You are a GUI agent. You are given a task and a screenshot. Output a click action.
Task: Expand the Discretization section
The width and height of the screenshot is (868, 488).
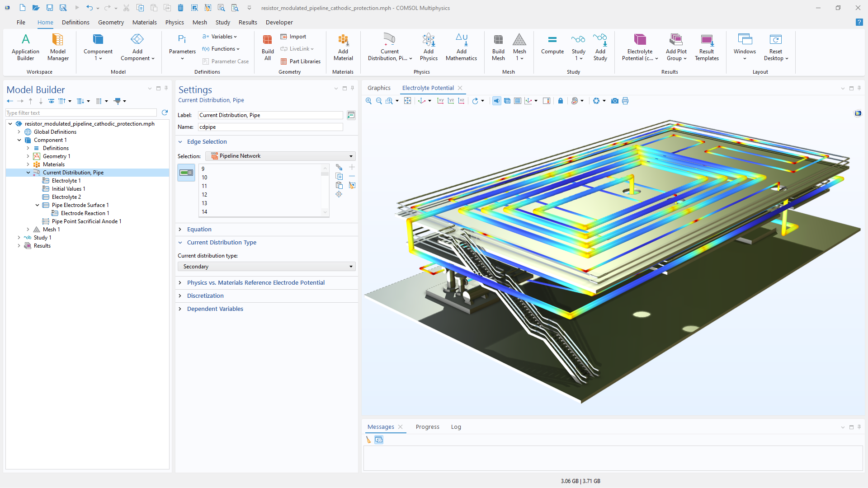click(205, 296)
